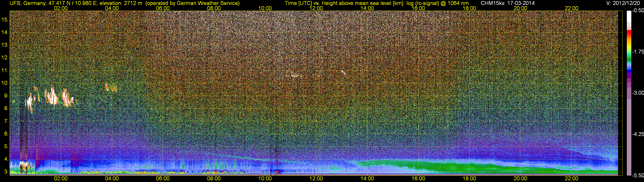Click the '06:00' label on the top time axis
Image resolution: width=644 pixels, height=182 pixels.
coord(163,8)
